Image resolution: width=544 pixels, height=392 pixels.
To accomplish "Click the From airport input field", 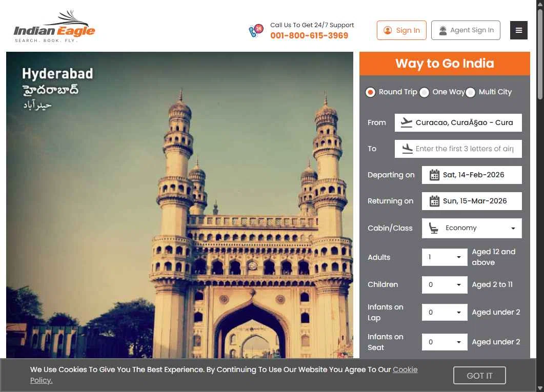I will click(x=458, y=122).
